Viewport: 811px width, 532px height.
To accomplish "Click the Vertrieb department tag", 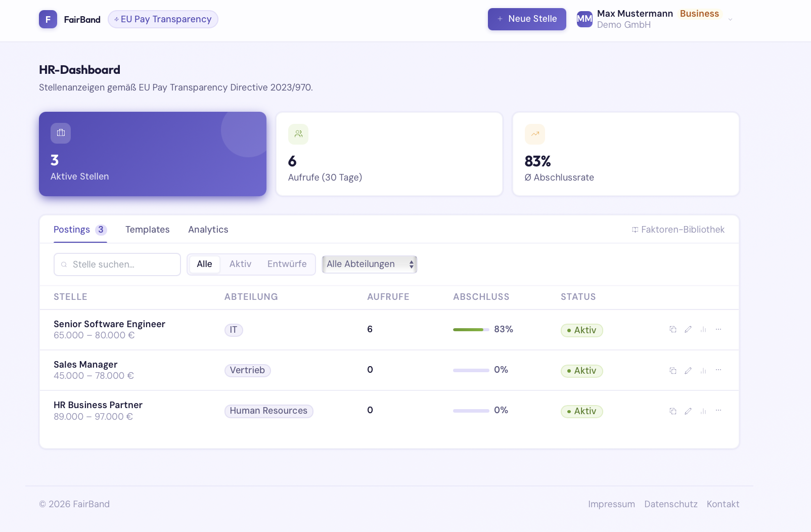I will (248, 370).
